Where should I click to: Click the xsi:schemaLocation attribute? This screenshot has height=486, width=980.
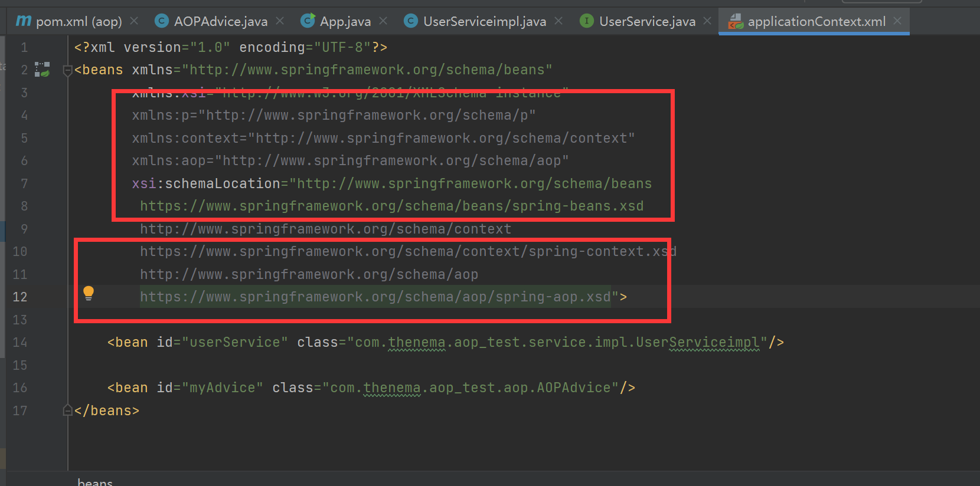click(206, 183)
